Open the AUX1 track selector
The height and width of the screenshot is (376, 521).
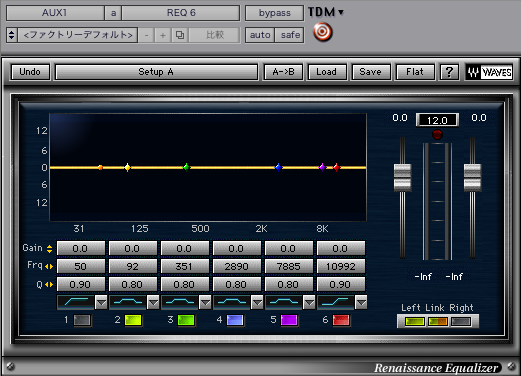click(55, 13)
